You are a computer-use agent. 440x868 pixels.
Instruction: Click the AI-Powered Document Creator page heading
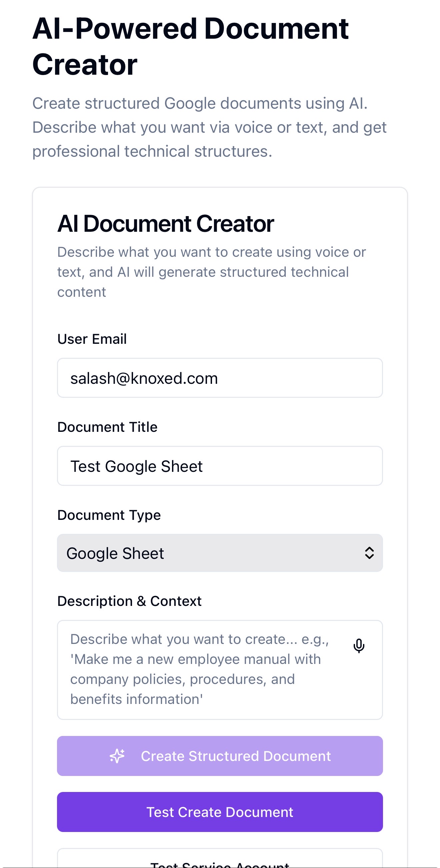pos(190,46)
